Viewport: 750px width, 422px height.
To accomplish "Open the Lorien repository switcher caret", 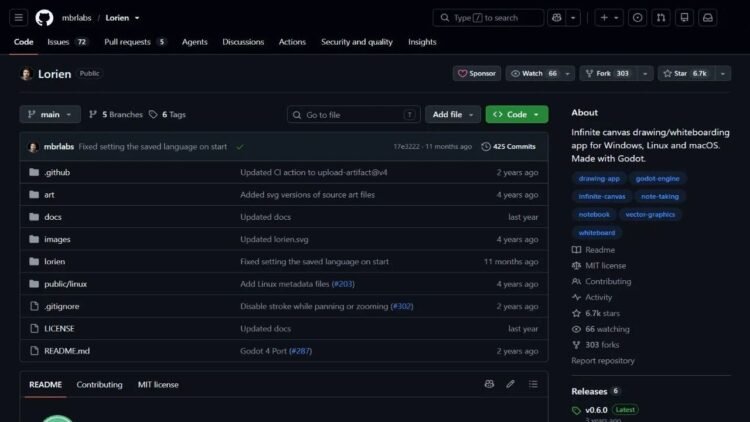I will click(137, 18).
